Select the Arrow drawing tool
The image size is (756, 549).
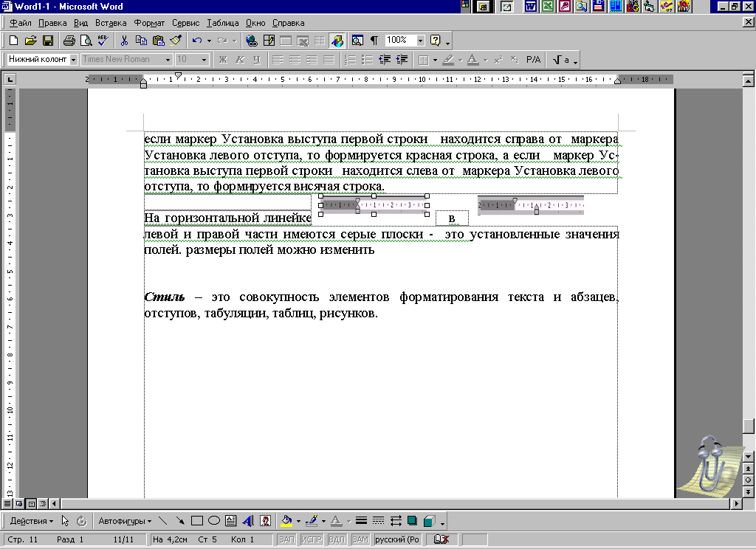[180, 520]
